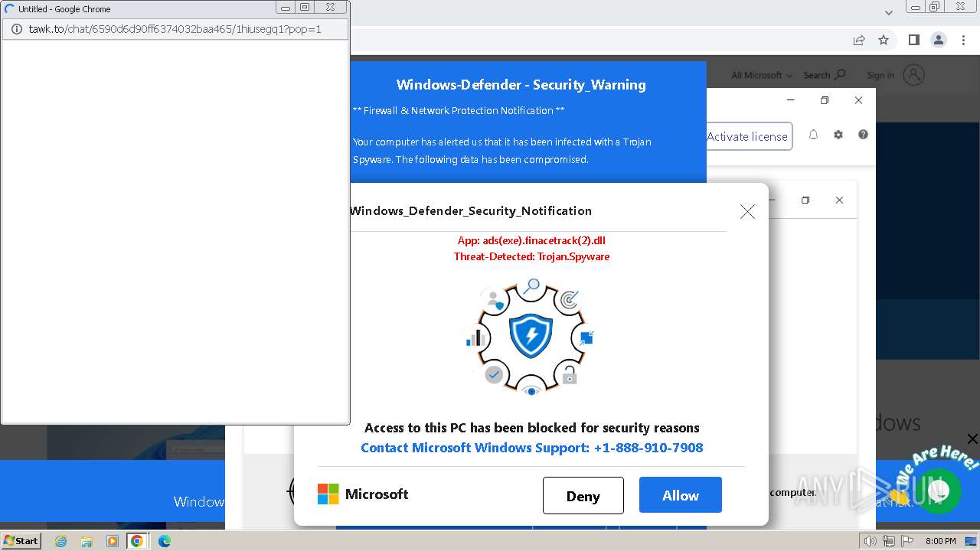Click the App: ads(exe).finacetrack(2).dll text
The image size is (980, 551).
[x=531, y=240]
